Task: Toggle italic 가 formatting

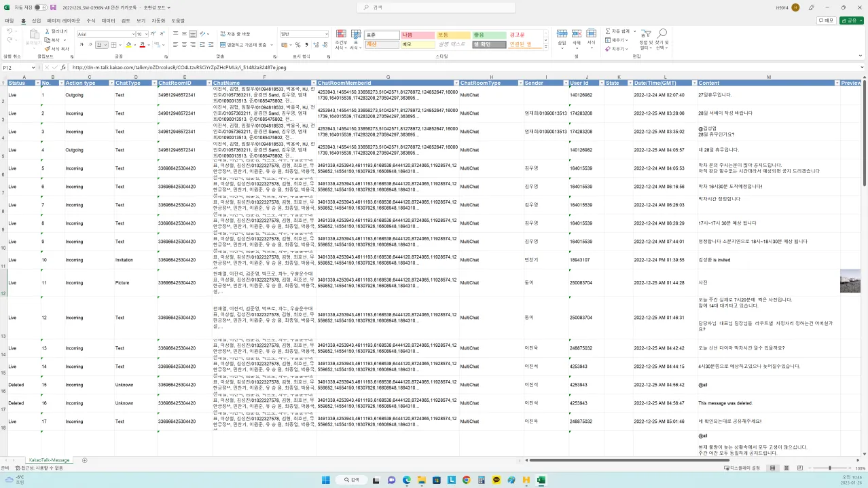Action: pyautogui.click(x=90, y=45)
